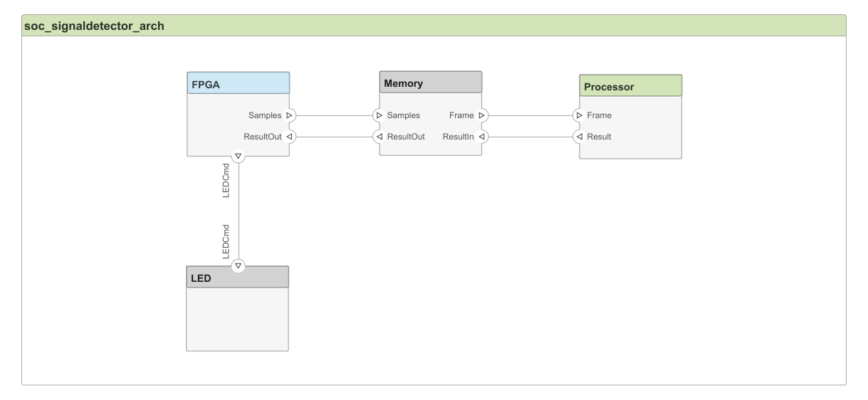
Task: Click the ResultIn port on the Memory block
Action: point(482,136)
